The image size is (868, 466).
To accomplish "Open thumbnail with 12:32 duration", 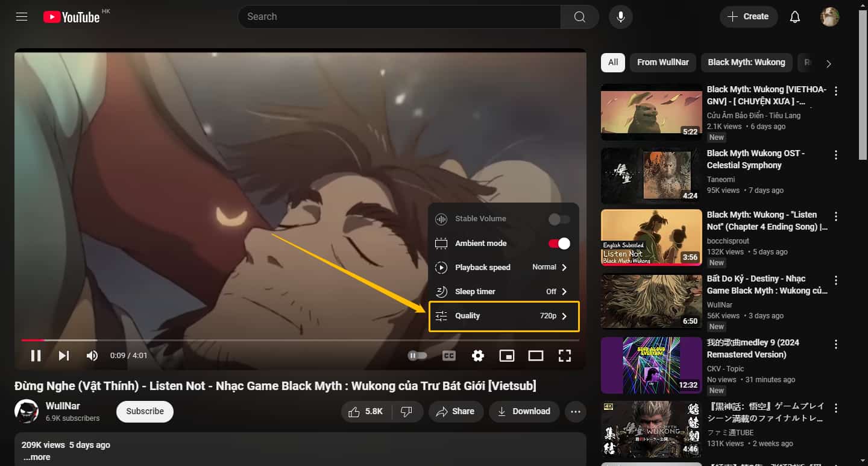I will pyautogui.click(x=652, y=365).
